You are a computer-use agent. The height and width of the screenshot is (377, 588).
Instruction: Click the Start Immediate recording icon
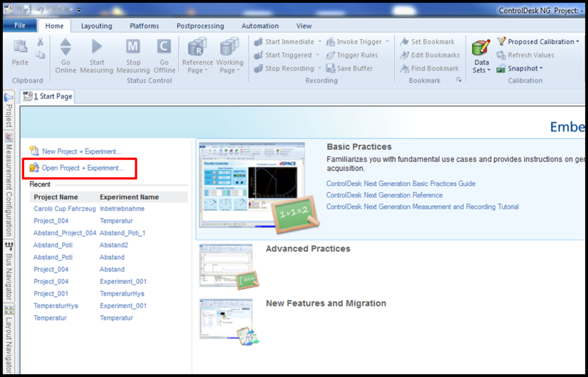(259, 42)
